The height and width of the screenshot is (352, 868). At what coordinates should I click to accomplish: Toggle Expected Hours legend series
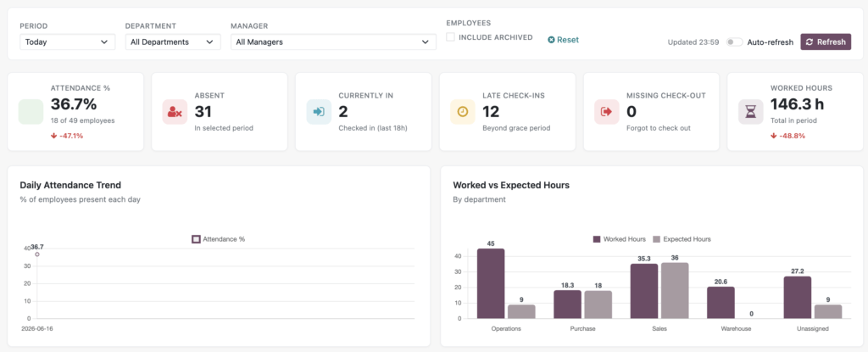(682, 239)
